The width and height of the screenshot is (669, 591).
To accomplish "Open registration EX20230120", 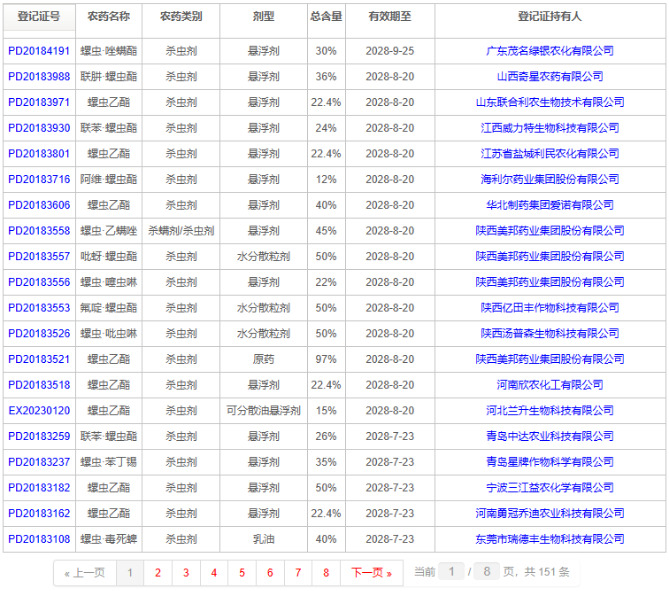I will [x=39, y=410].
